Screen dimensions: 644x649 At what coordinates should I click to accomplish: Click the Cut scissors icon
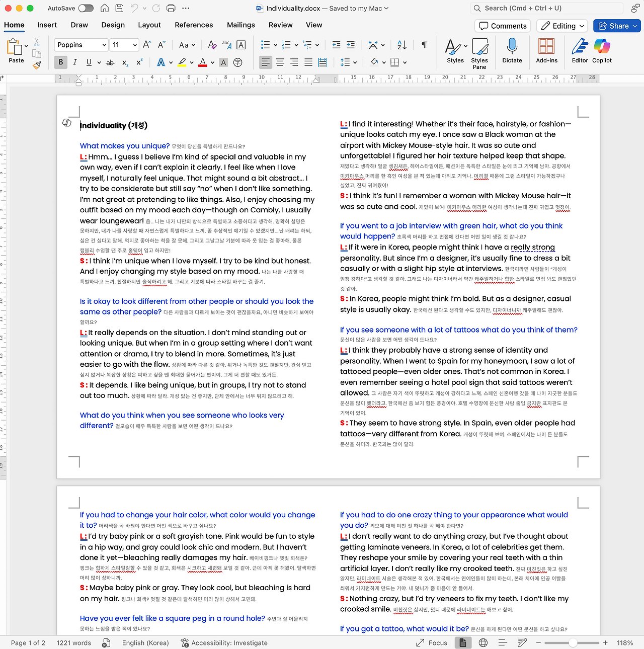(37, 42)
